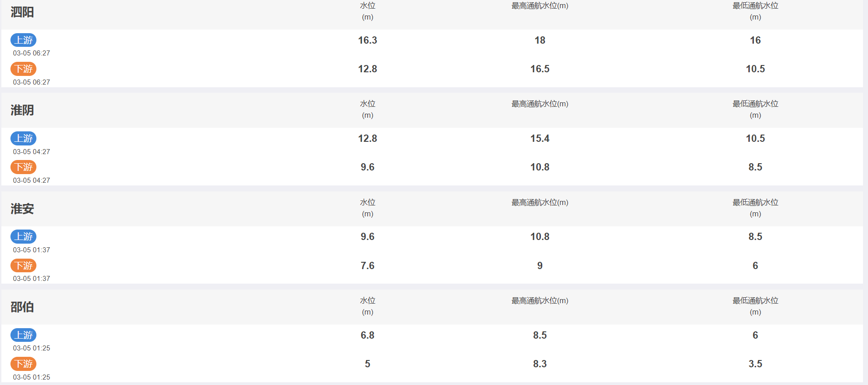
Task: Select the blue 上游 badge under 邵伯
Action: (23, 335)
